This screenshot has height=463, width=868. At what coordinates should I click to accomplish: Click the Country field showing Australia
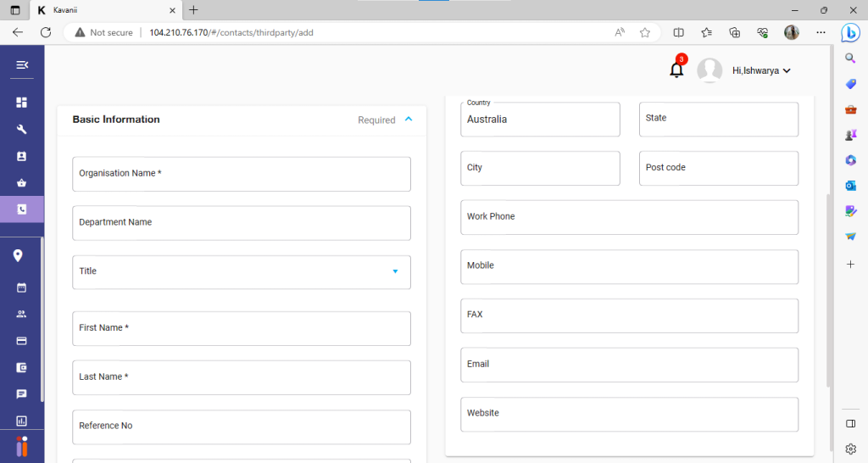(x=540, y=120)
